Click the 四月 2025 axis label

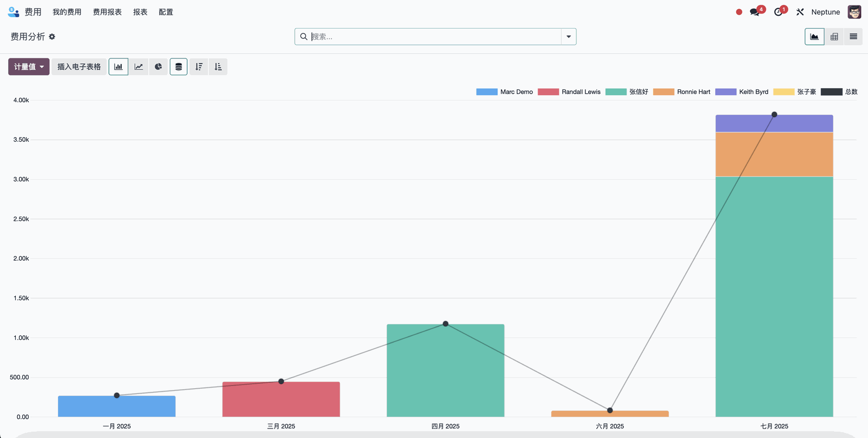click(446, 426)
